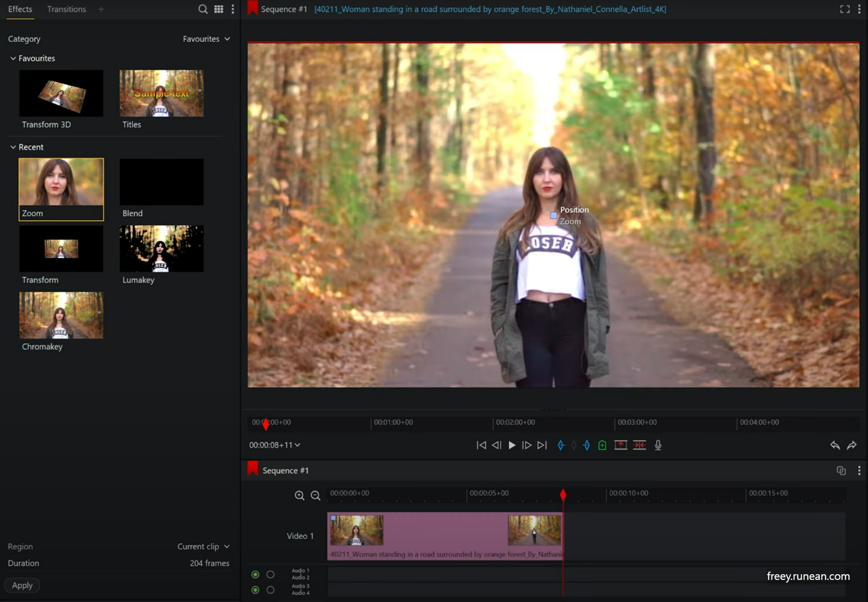868x602 pixels.
Task: Enable the Audio 1/2 track green radio button
Action: [x=255, y=574]
